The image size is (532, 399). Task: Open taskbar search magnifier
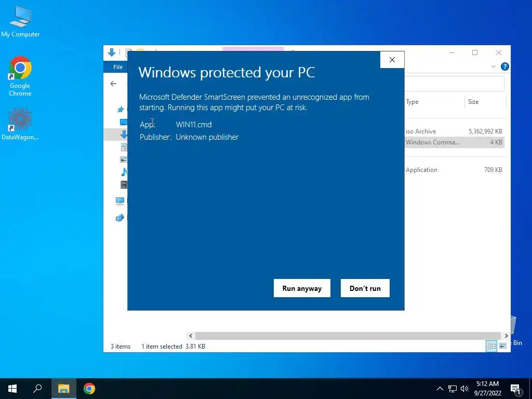37,389
